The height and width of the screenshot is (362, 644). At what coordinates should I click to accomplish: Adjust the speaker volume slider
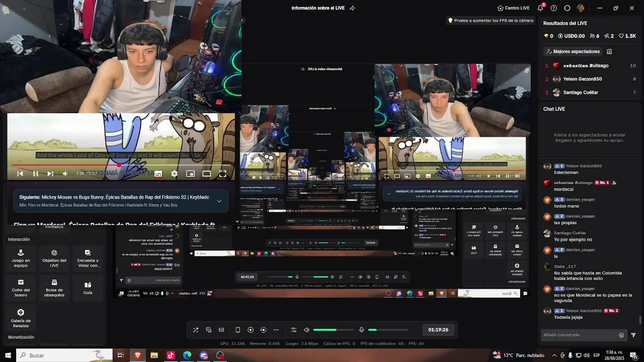pos(333,330)
